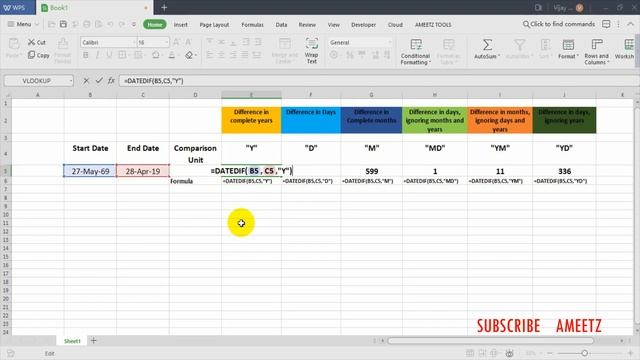Toggle Italic formatting
This screenshot has width=640, height=360.
[97, 55]
